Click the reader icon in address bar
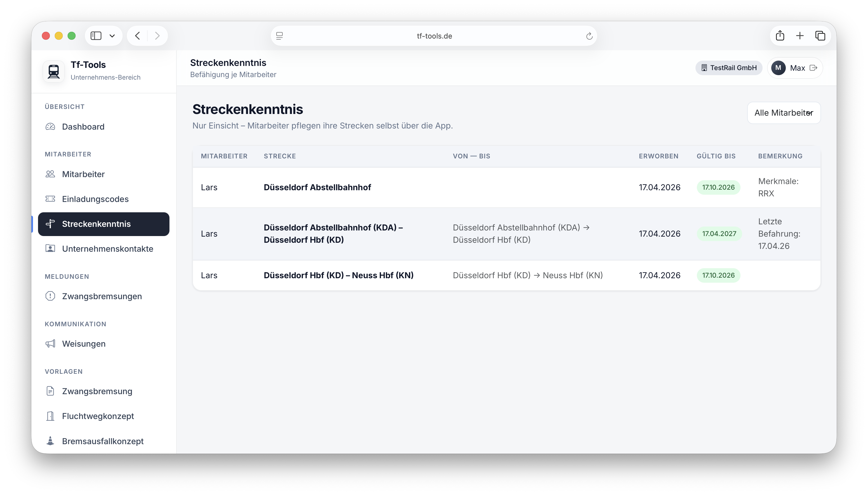868x495 pixels. (279, 36)
